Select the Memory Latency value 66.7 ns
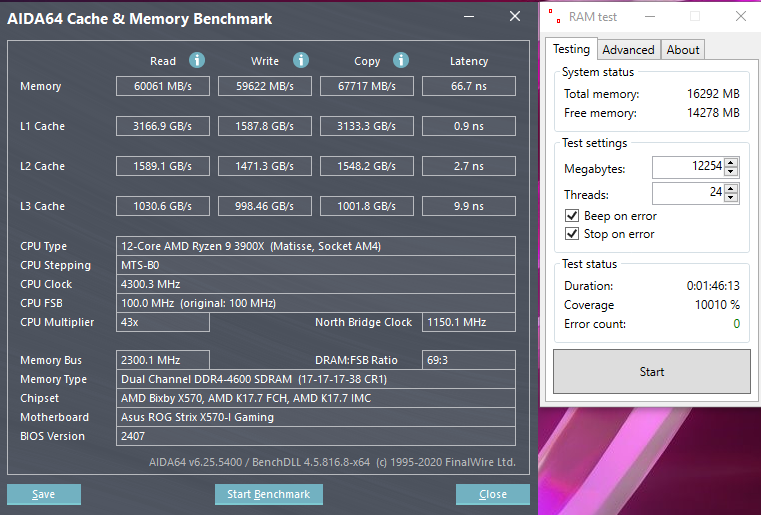The image size is (761, 515). click(x=468, y=86)
